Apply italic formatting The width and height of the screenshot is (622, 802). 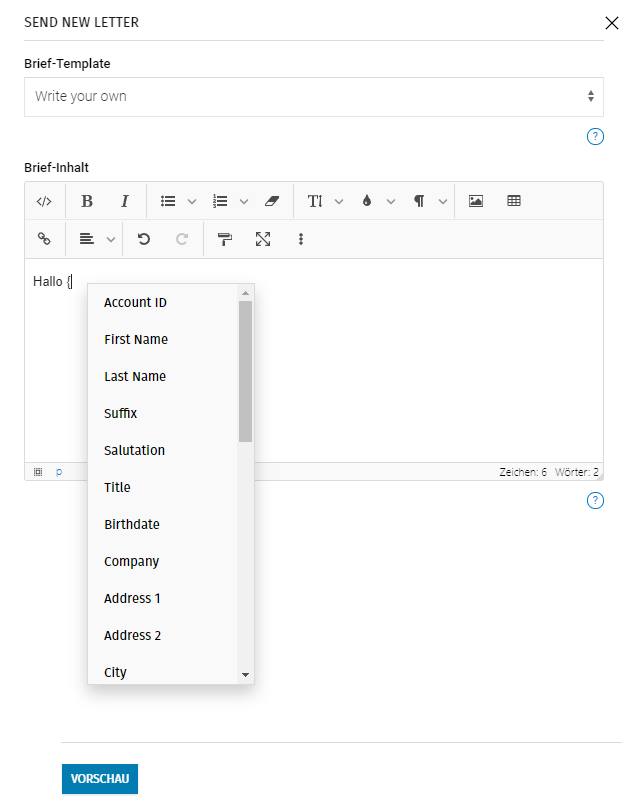[x=125, y=201]
